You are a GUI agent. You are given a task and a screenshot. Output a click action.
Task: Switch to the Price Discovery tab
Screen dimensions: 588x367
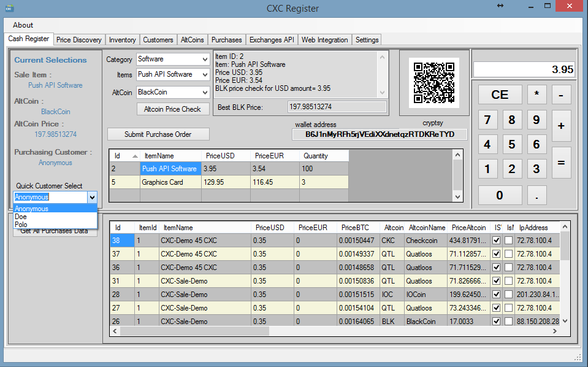[78, 40]
